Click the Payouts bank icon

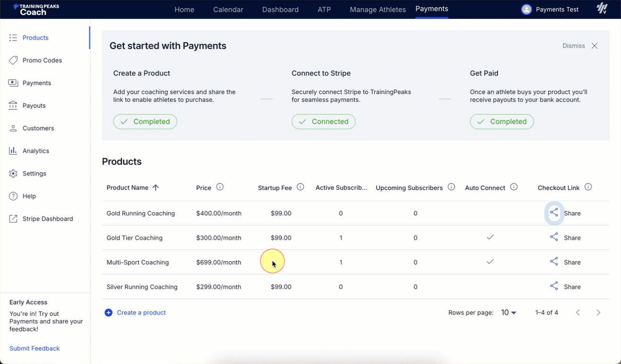13,106
